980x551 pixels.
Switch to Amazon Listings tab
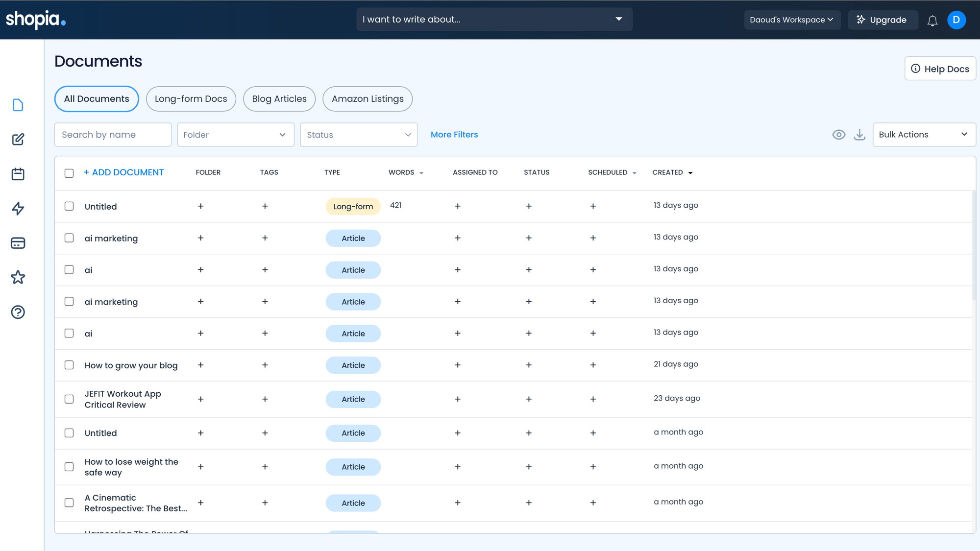[367, 99]
